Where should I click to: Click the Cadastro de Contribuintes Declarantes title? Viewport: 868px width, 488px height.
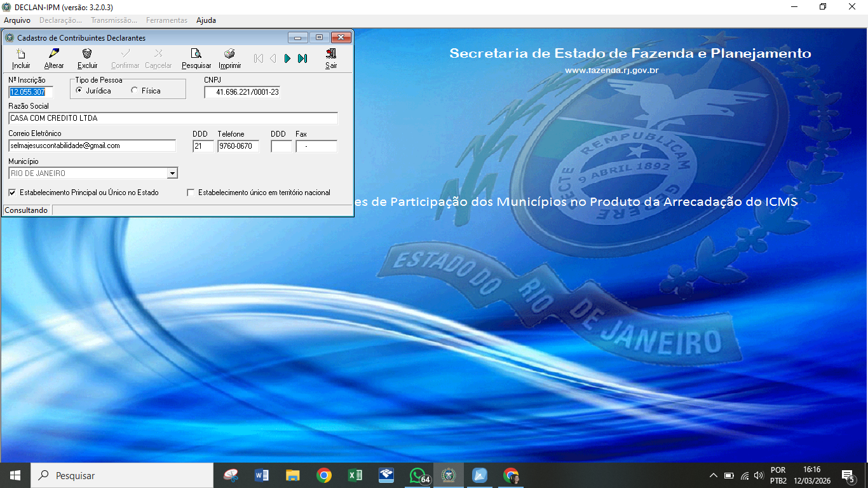coord(81,38)
